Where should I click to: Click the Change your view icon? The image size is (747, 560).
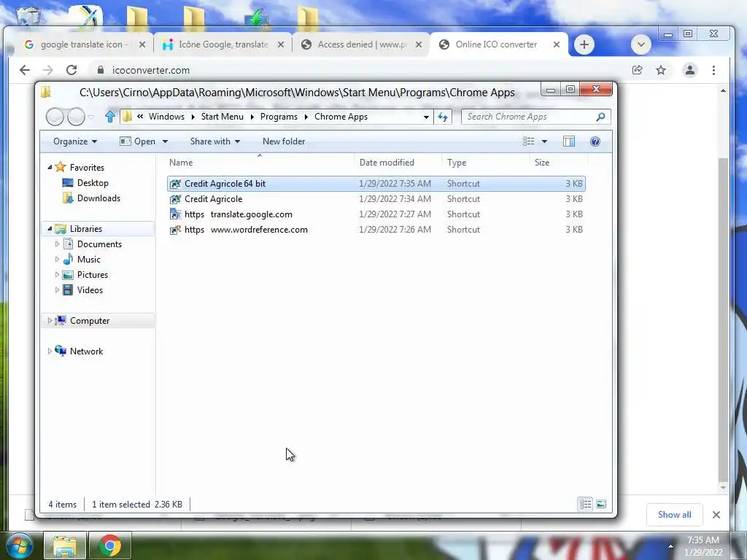tap(528, 141)
